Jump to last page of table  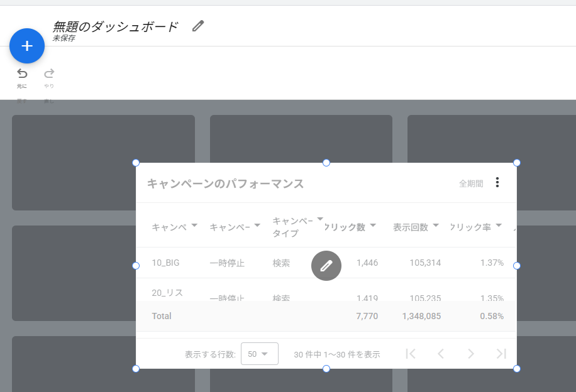(501, 354)
